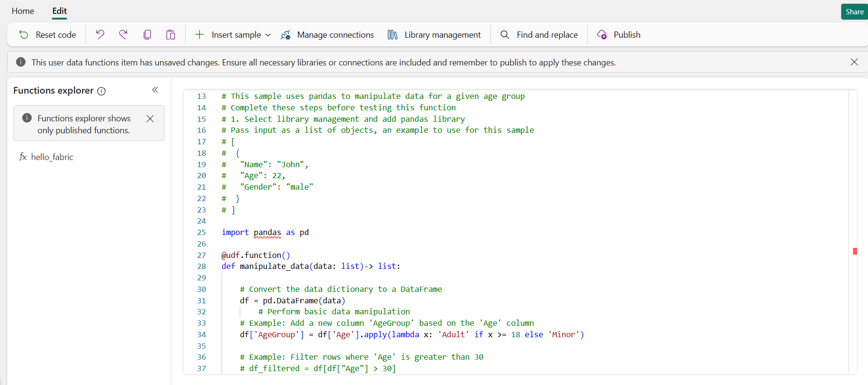Image resolution: width=868 pixels, height=385 pixels.
Task: Select hello_fabric function in explorer
Action: (52, 157)
